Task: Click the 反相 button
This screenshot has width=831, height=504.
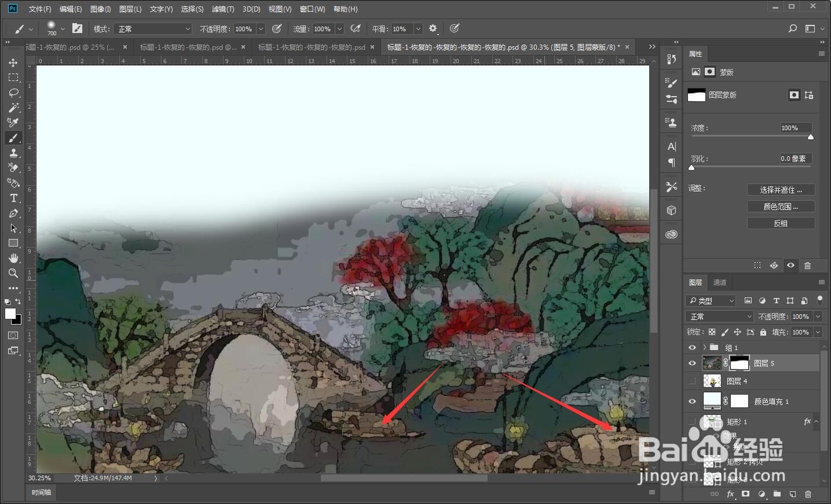Action: [x=781, y=223]
